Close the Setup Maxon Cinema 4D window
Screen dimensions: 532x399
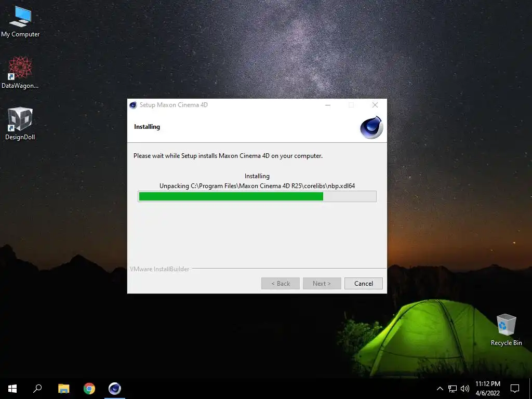(x=375, y=105)
